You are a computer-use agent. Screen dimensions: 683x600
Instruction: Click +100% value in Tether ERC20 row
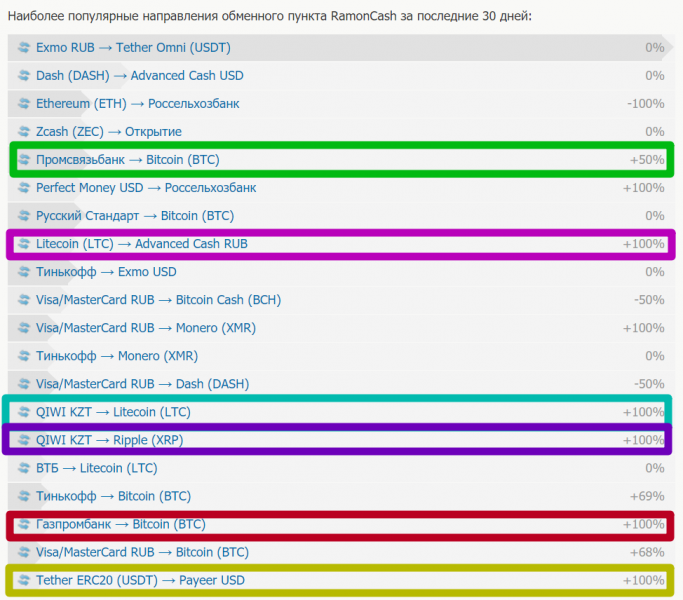644,580
